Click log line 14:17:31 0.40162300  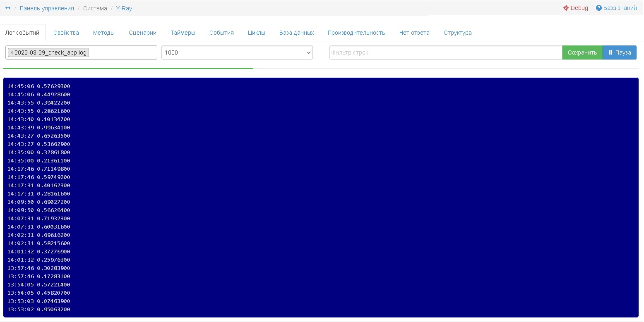pos(39,186)
